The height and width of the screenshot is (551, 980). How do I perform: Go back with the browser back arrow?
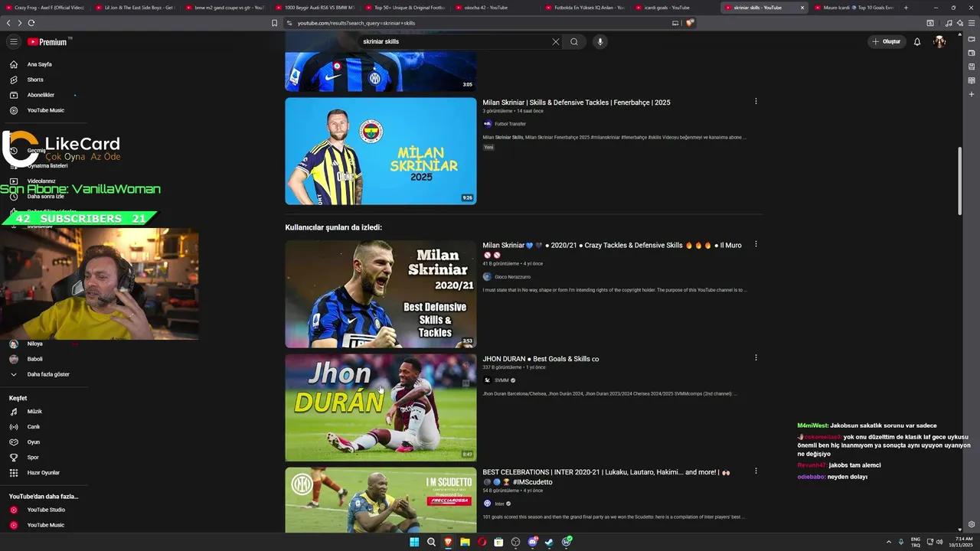tap(8, 23)
